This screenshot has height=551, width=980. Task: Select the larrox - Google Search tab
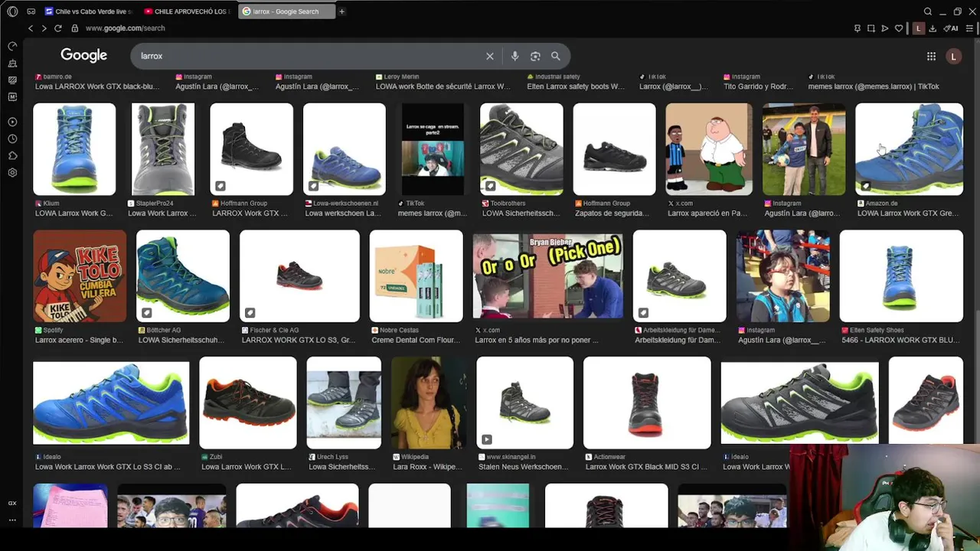click(286, 11)
